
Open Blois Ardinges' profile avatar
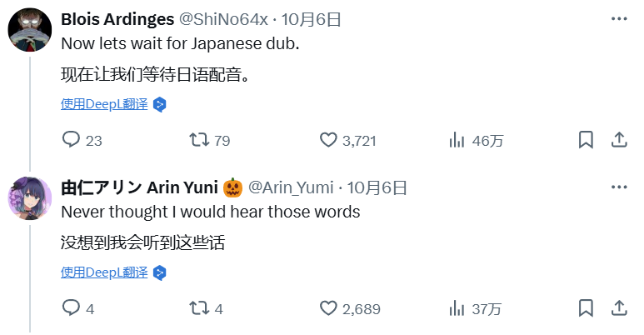point(31,32)
